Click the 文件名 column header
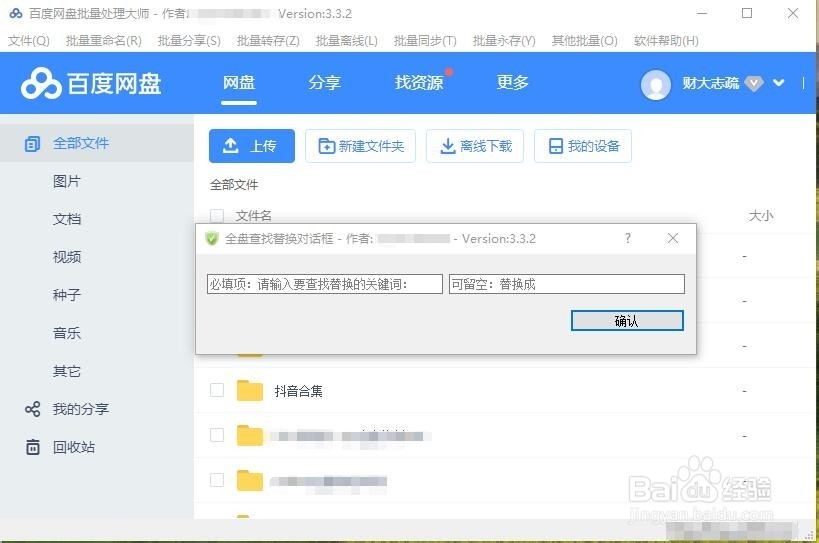The height and width of the screenshot is (543, 819). 253,216
